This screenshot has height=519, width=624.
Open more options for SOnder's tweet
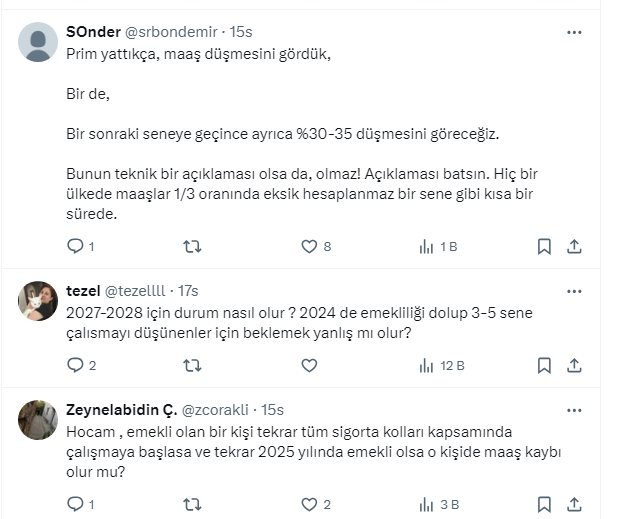point(574,33)
